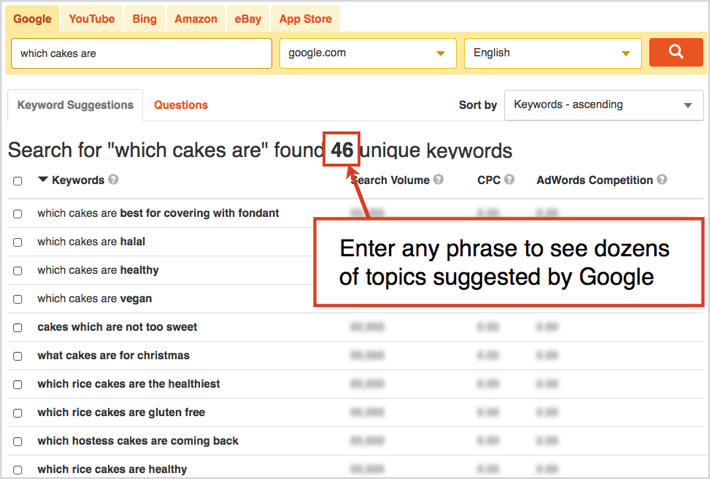Switch to the eBay tab
This screenshot has width=710, height=479.
[248, 19]
